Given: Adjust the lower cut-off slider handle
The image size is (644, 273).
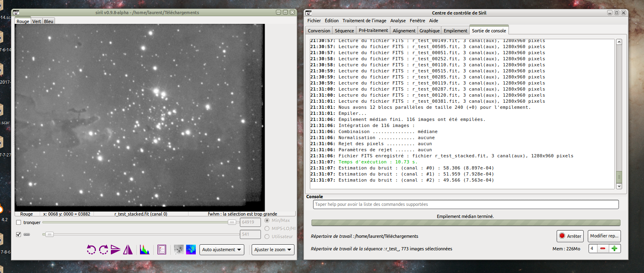Looking at the screenshot, I should point(49,234).
